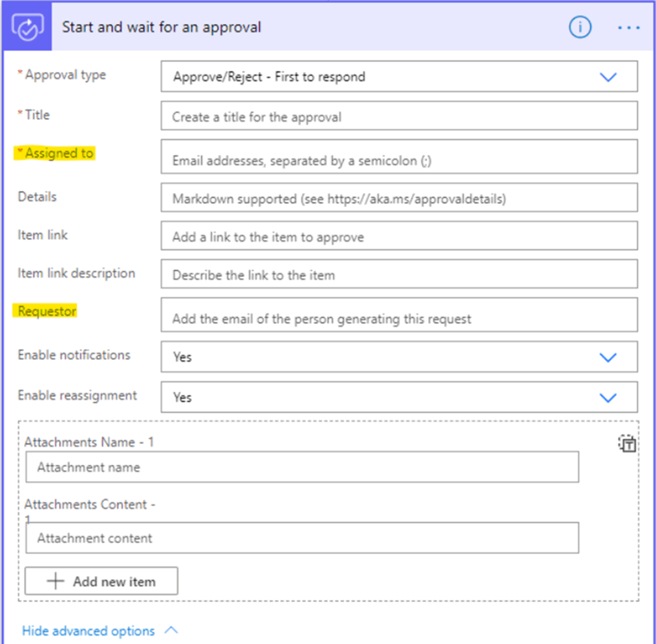This screenshot has height=644, width=656.
Task: Expand the Enable notifications dropdown
Action: (x=399, y=357)
